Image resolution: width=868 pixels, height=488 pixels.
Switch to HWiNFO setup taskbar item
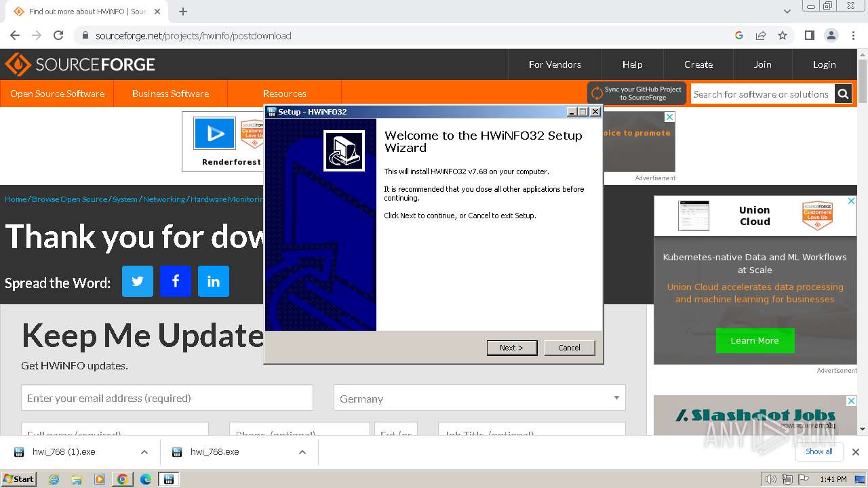tap(169, 479)
